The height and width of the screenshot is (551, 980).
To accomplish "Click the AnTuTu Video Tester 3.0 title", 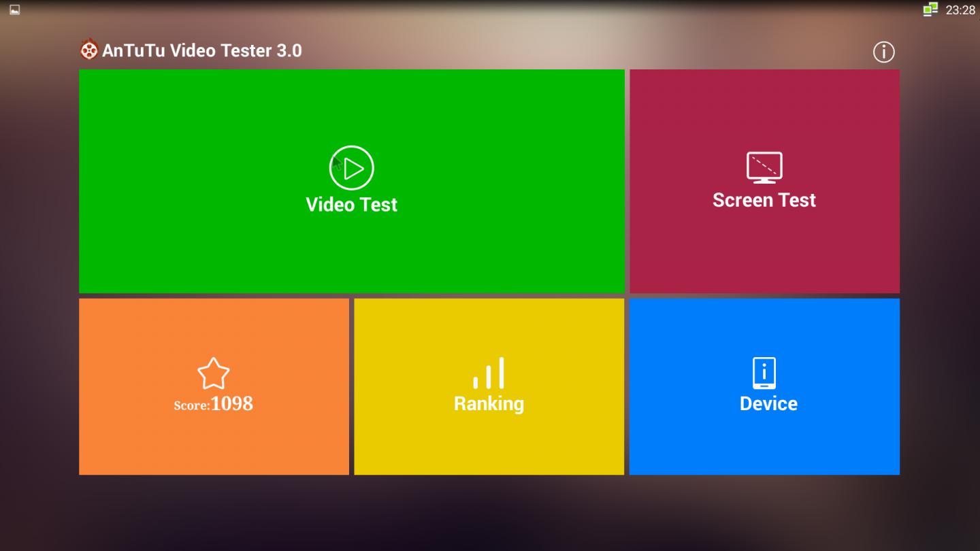I will click(x=202, y=51).
